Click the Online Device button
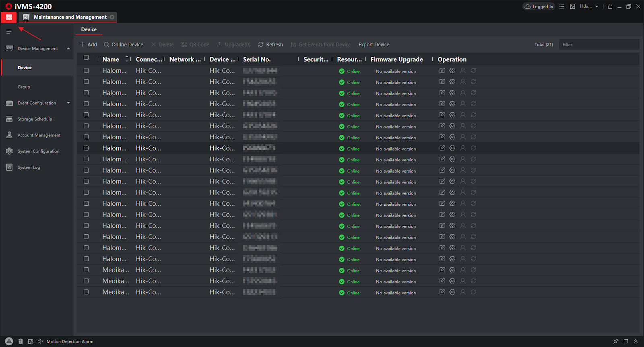Viewport: 644px width, 347px height. (123, 45)
